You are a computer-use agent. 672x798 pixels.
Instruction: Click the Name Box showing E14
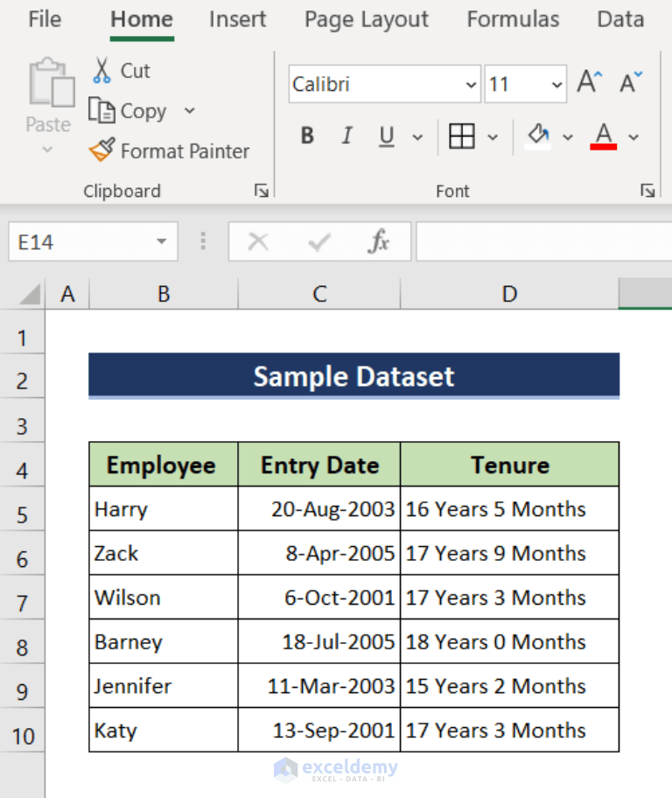83,241
